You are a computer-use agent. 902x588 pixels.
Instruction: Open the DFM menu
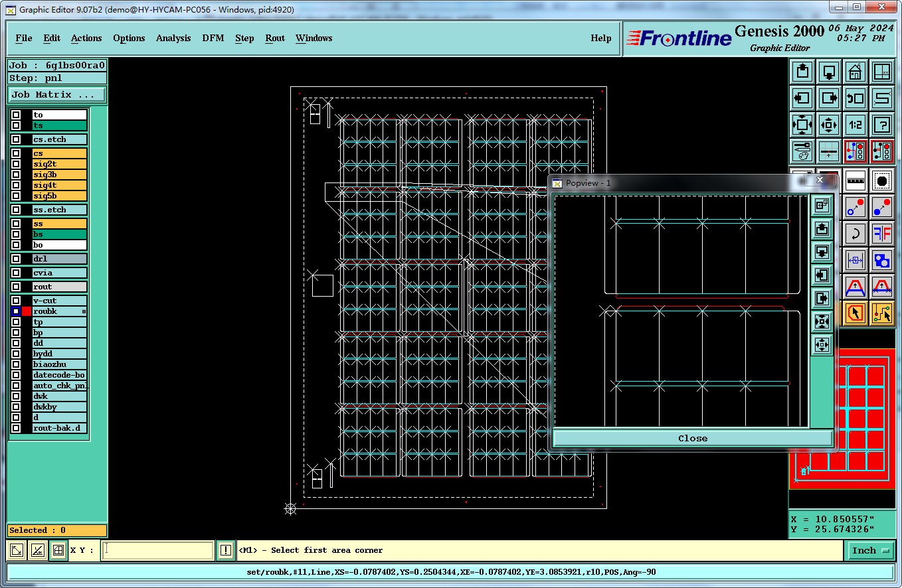pos(213,38)
